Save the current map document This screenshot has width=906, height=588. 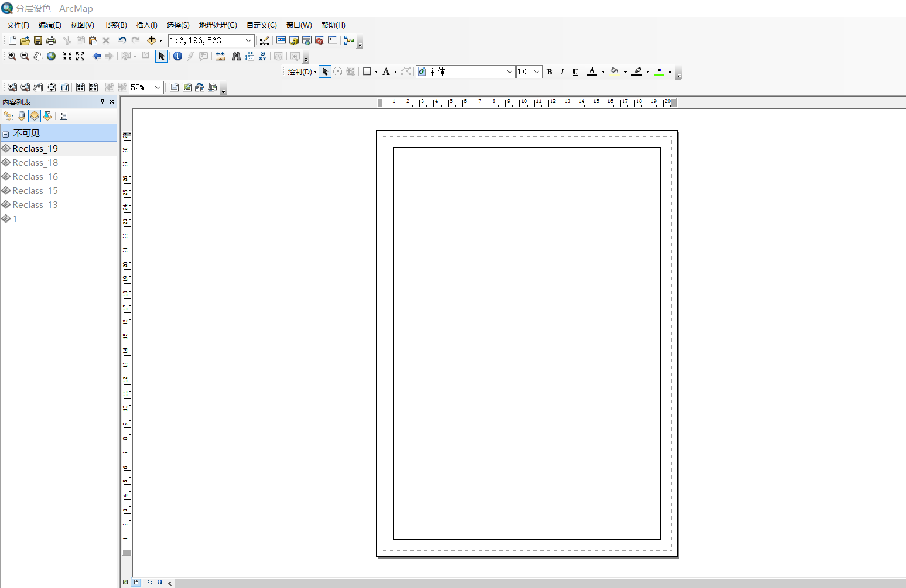click(38, 40)
